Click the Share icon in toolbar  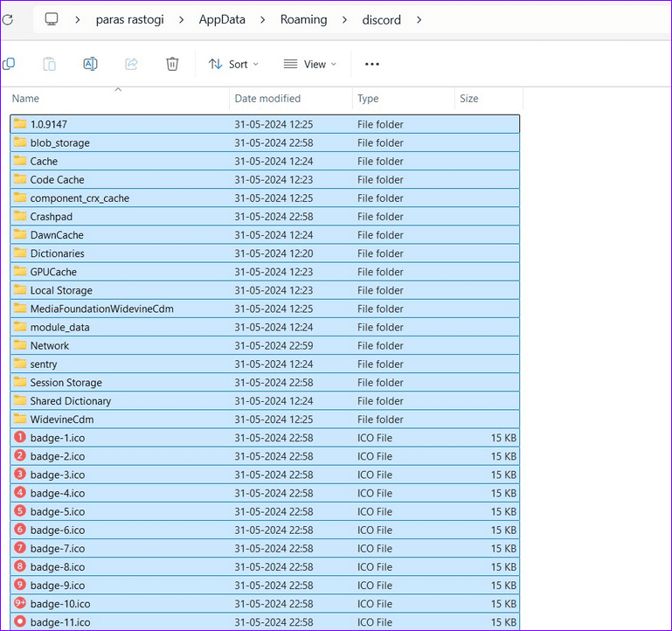point(131,65)
